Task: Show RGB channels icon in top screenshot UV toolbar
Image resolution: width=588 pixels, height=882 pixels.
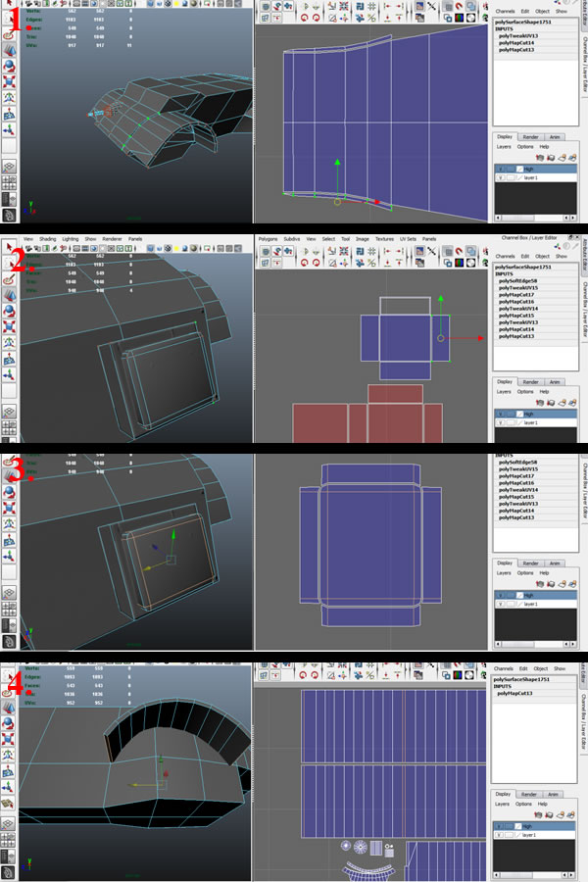Action: [x=460, y=18]
